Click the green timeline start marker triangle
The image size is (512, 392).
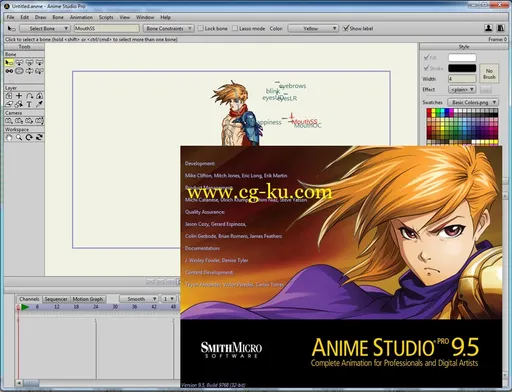[x=25, y=307]
